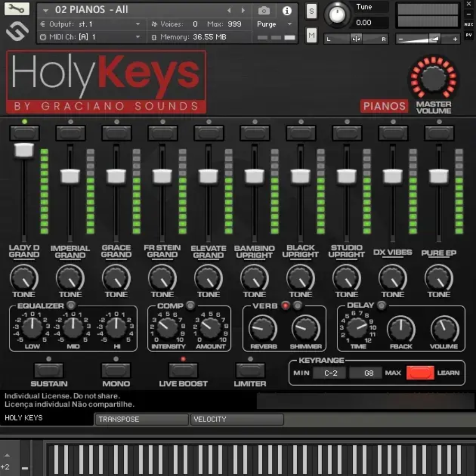The image size is (476, 476).
Task: Increase volume with the plus button
Action: tap(455, 39)
